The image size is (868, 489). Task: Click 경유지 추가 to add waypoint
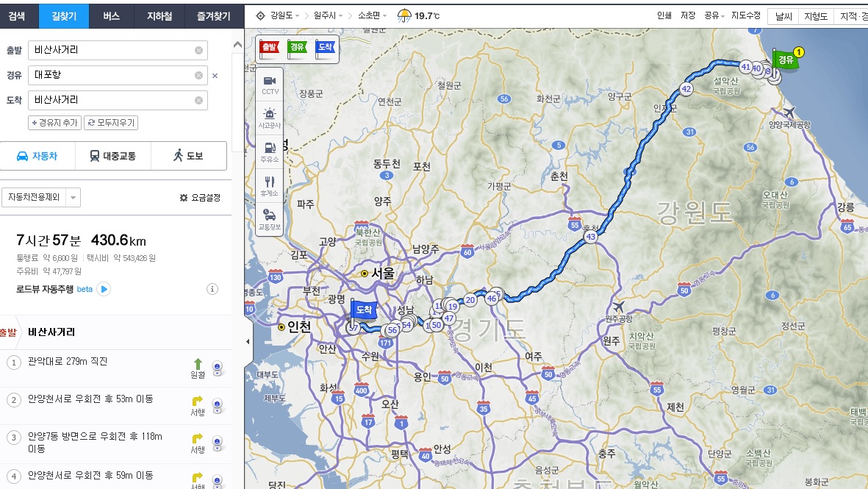point(54,123)
